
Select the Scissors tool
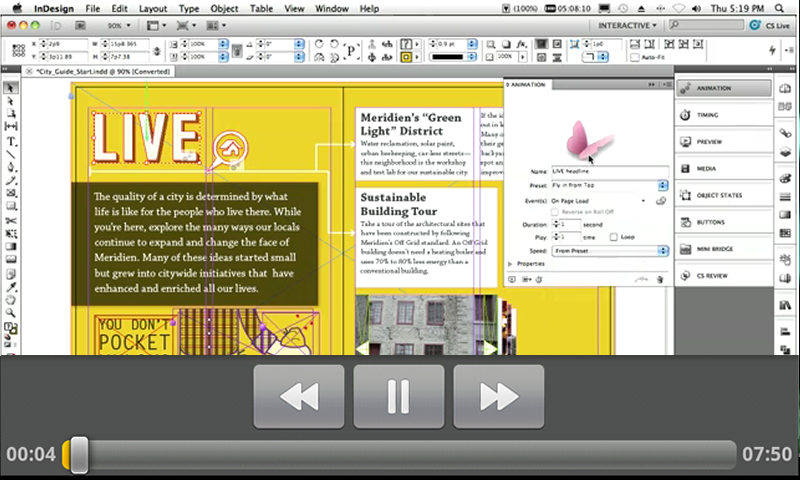(10, 219)
